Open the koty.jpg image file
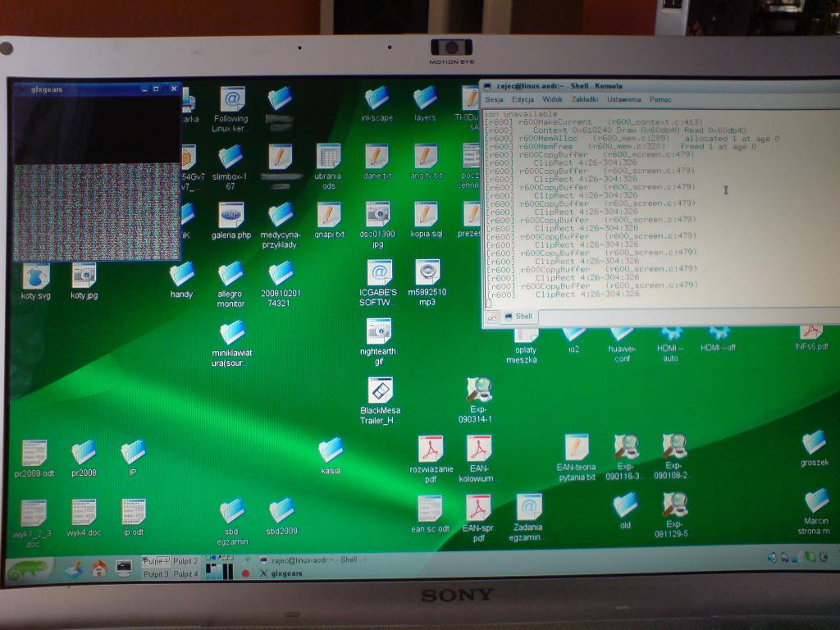Viewport: 840px width, 630px height. tap(84, 276)
